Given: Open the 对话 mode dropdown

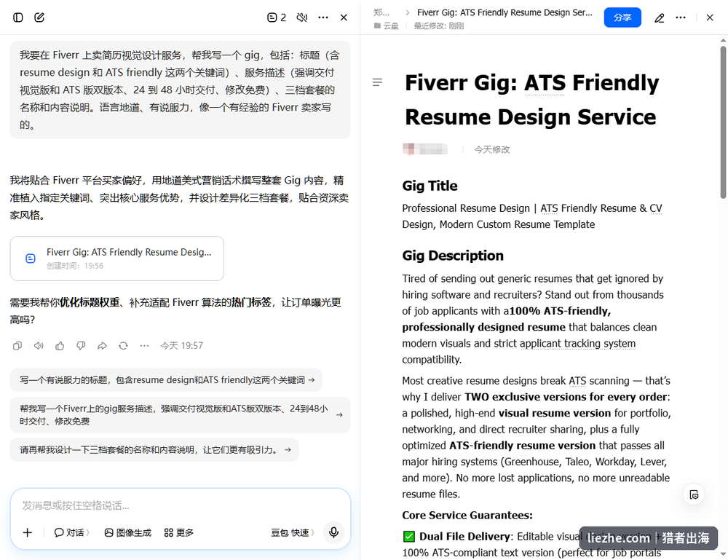Looking at the screenshot, I should 71,532.
